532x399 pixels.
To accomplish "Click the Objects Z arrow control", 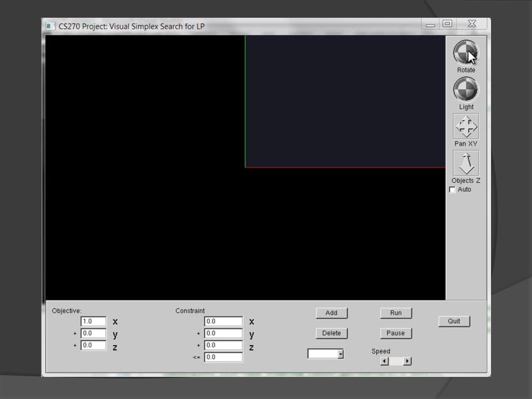I will [466, 163].
